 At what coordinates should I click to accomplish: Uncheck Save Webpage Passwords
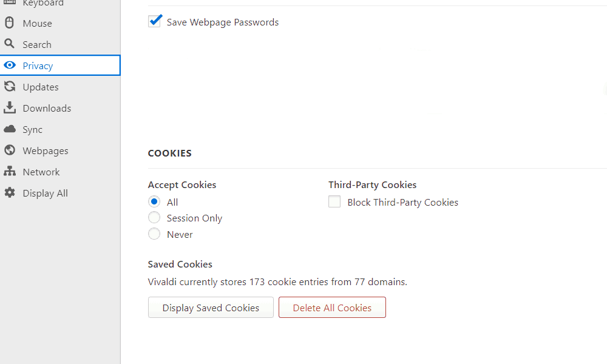pyautogui.click(x=155, y=20)
